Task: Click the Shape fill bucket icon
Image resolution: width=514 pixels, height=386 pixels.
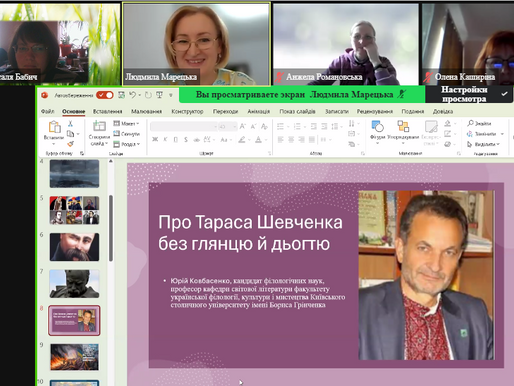Action: click(448, 123)
